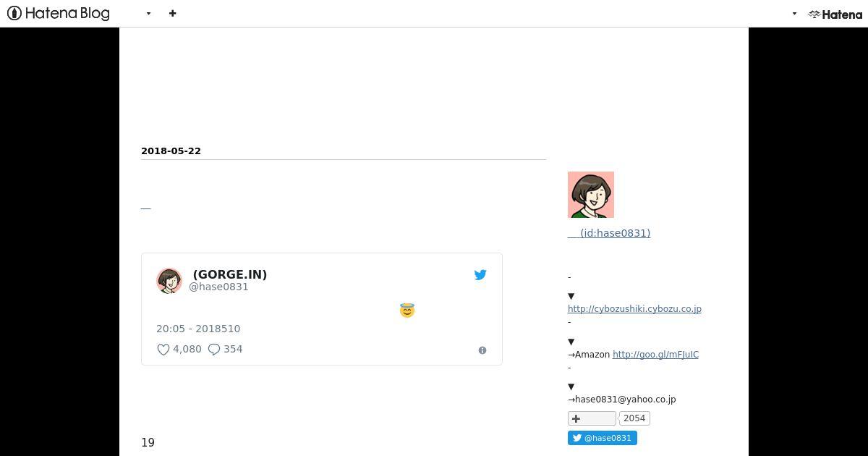Follow @hase0831 via Twitter button
This screenshot has height=456, width=868.
tap(603, 438)
